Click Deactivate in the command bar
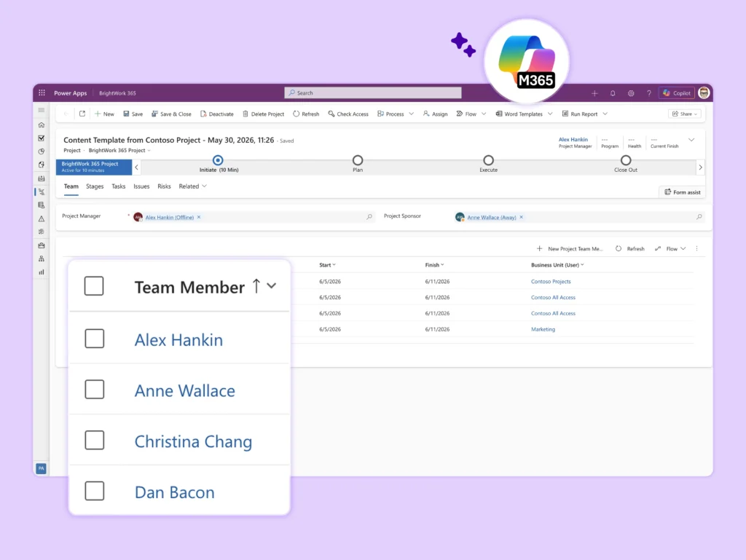 point(217,114)
